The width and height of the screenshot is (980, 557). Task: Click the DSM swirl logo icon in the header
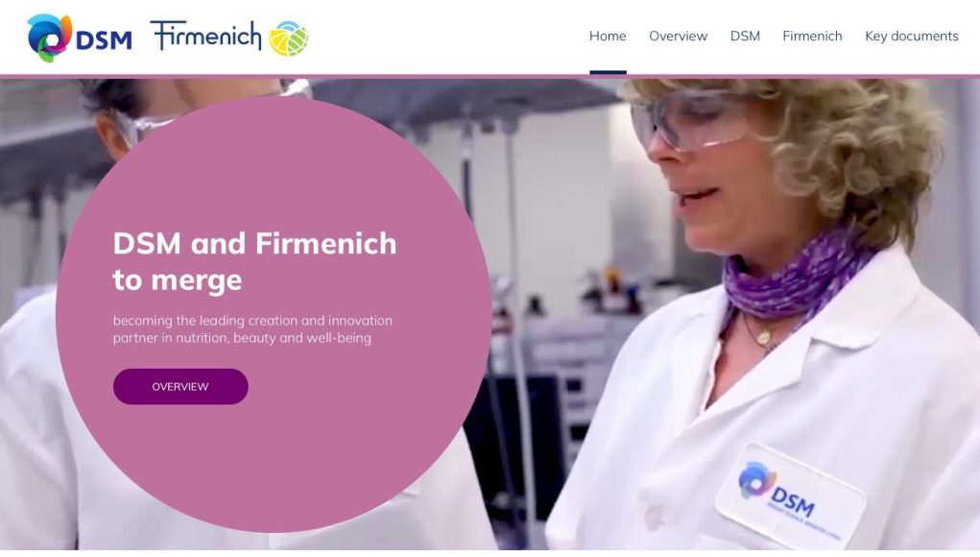pos(49,37)
